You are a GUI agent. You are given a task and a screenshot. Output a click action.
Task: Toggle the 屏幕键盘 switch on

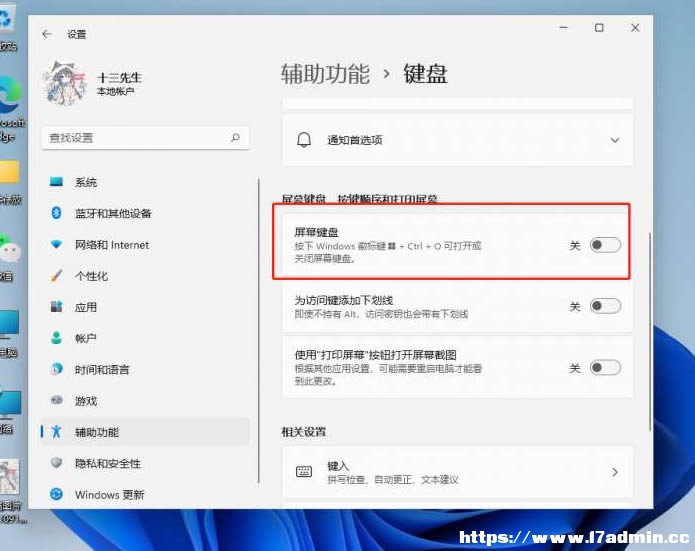click(x=605, y=245)
